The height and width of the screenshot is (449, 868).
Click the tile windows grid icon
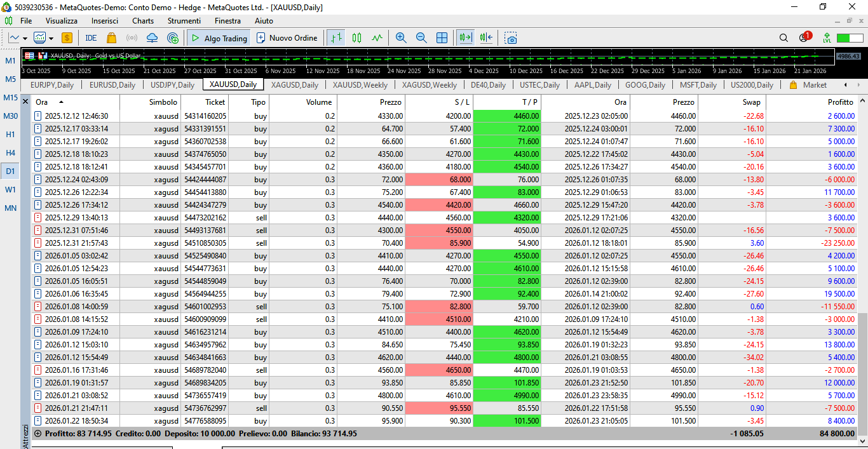pyautogui.click(x=442, y=38)
